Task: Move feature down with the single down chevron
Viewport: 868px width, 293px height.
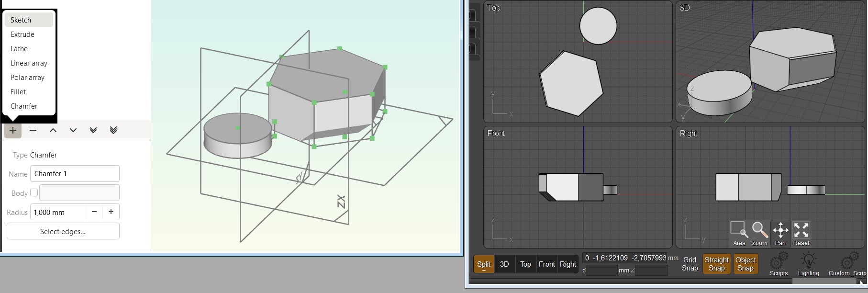Action: point(73,130)
